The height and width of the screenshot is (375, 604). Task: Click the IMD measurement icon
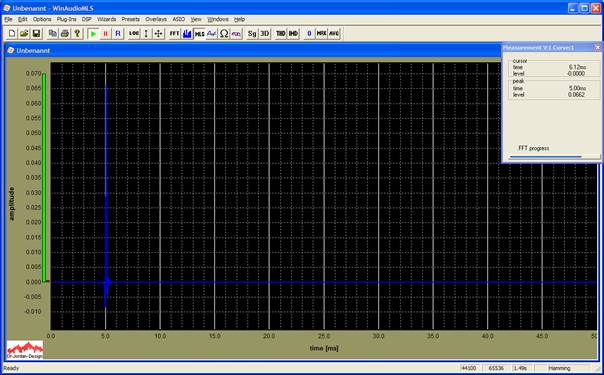pyautogui.click(x=293, y=33)
